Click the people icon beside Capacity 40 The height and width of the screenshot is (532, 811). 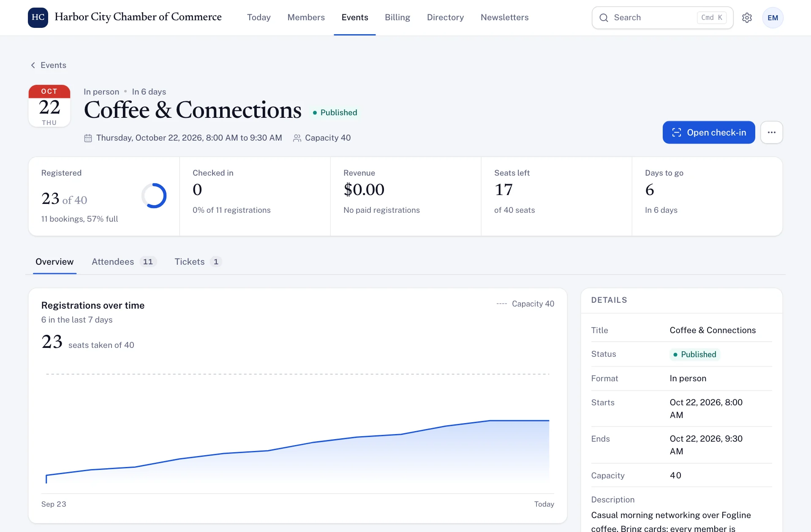[x=297, y=138]
